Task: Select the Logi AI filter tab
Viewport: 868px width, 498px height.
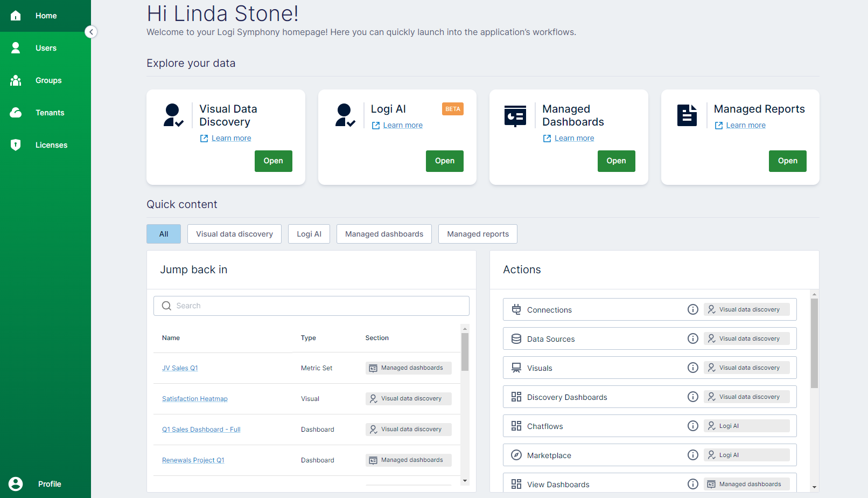Action: click(x=309, y=234)
